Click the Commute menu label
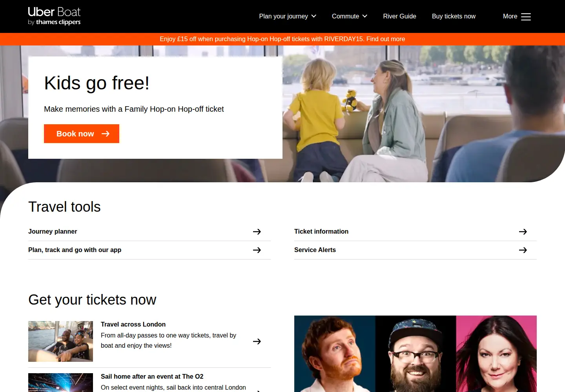This screenshot has width=565, height=392. tap(345, 16)
